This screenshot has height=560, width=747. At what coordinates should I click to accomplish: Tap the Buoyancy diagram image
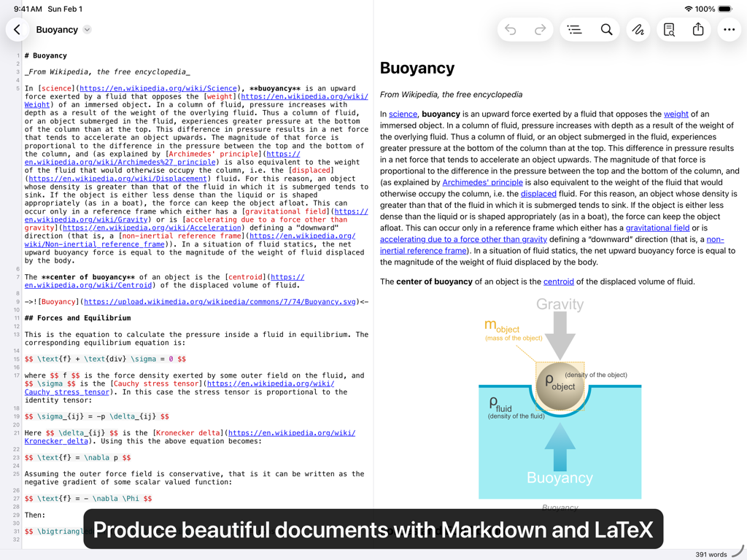click(x=560, y=397)
